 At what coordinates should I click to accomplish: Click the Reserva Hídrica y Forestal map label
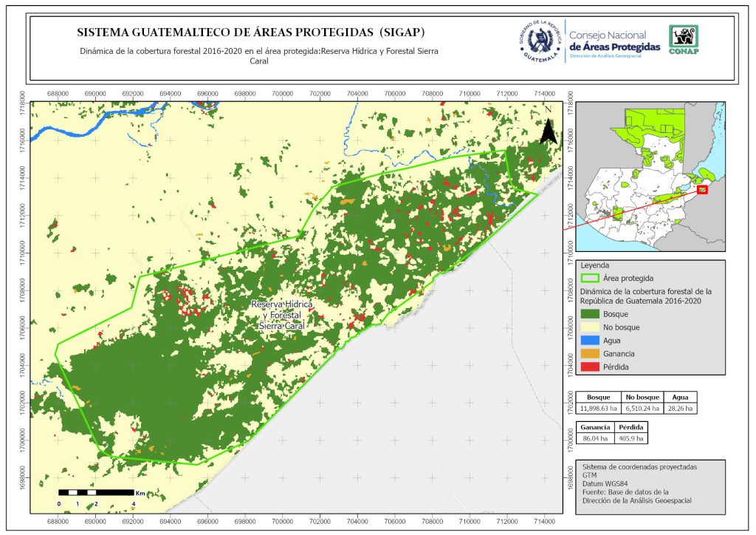(282, 315)
